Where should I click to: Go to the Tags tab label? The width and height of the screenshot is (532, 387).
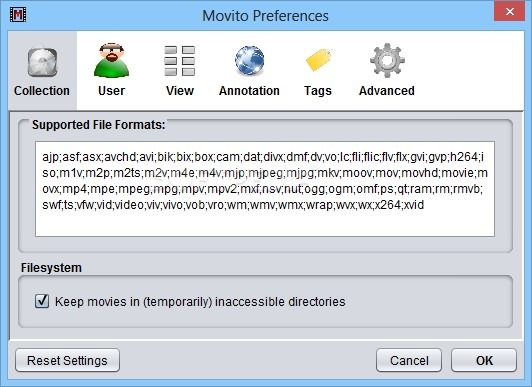point(318,91)
